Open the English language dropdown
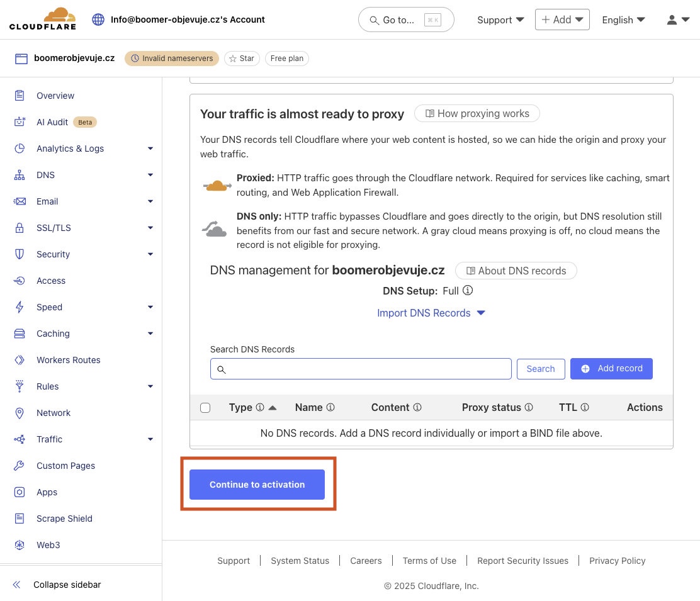This screenshot has height=601, width=700. click(x=623, y=20)
